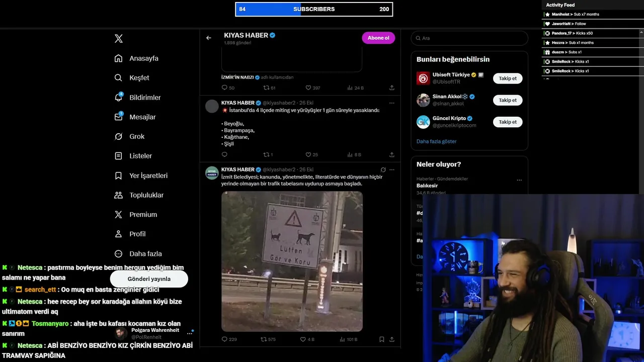
Task: Open Sinan Akkol avatar
Action: (x=423, y=100)
